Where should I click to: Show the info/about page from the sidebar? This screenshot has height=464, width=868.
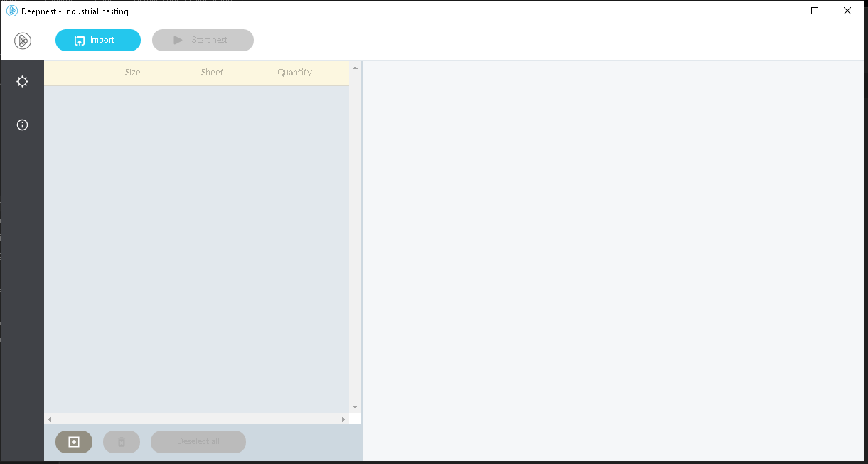click(x=23, y=125)
